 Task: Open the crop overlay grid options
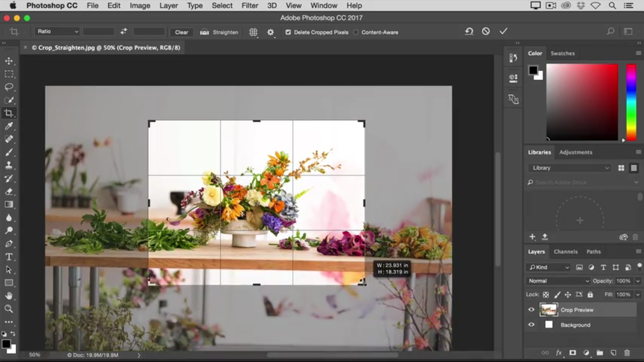coord(253,32)
